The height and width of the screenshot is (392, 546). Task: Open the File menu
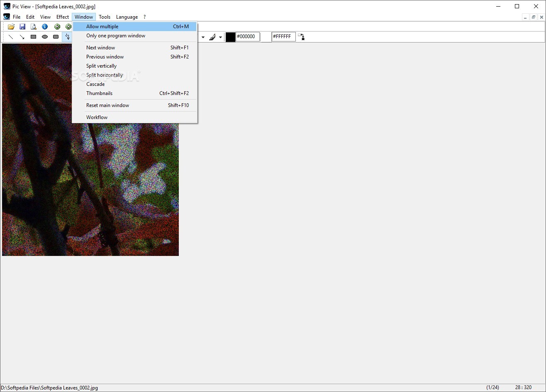click(17, 17)
